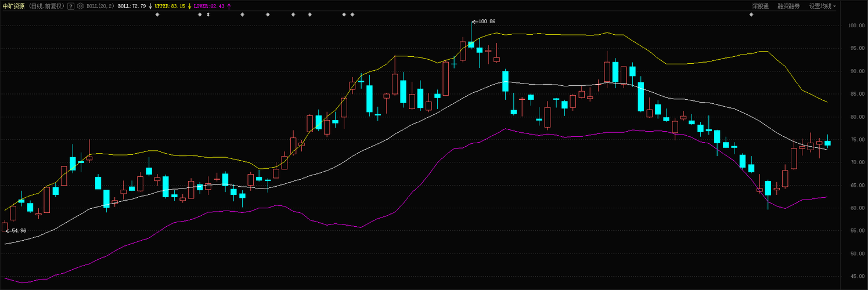
Task: Select the white BOLL:72.79 middle band value
Action: (x=132, y=6)
